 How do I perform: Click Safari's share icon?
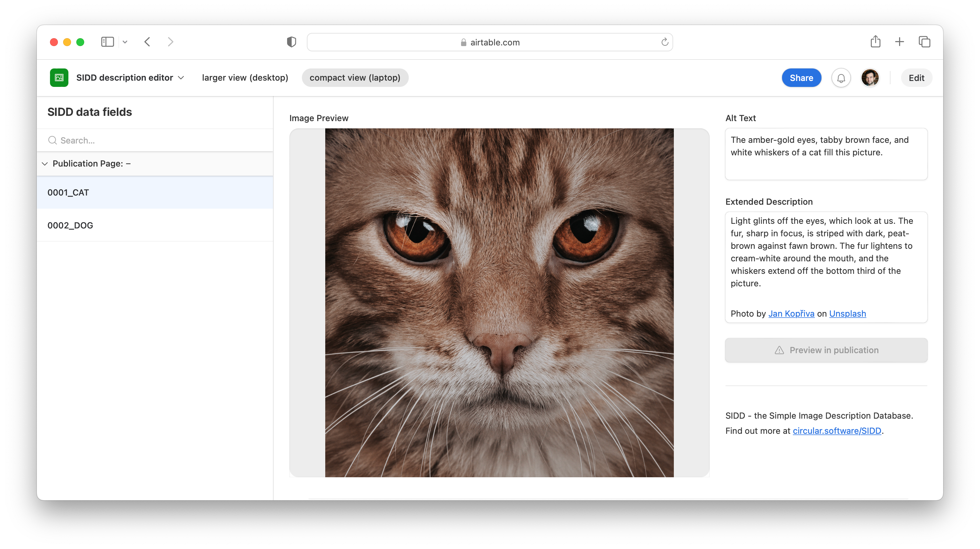tap(875, 41)
